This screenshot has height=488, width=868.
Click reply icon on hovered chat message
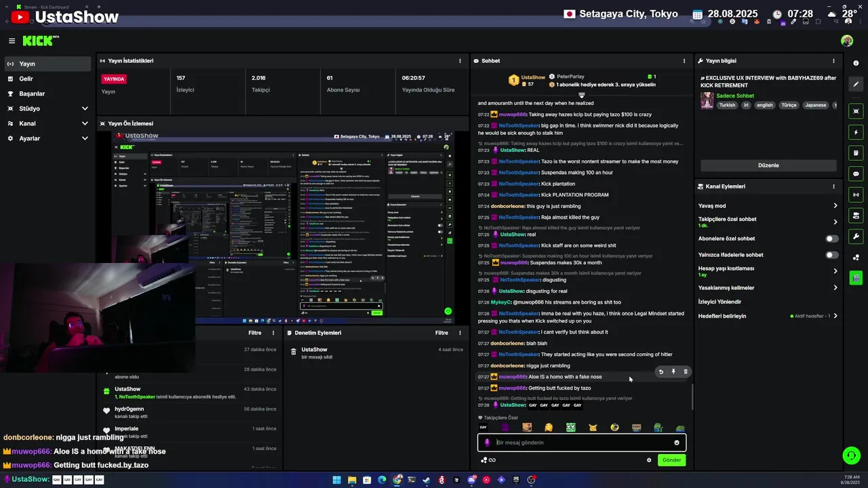coord(661,371)
